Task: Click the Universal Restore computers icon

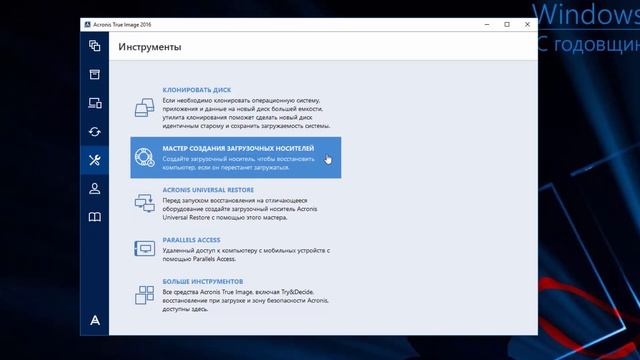Action: 144,203
